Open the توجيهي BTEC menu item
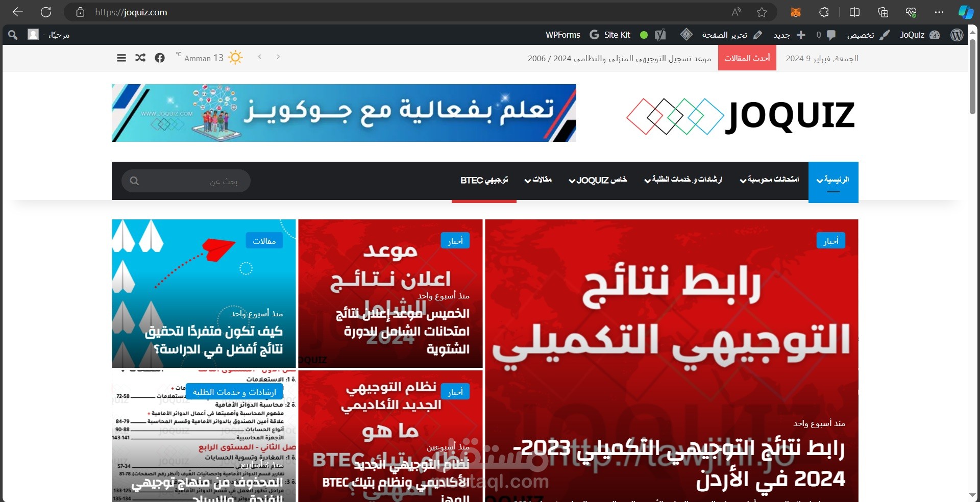 (484, 180)
